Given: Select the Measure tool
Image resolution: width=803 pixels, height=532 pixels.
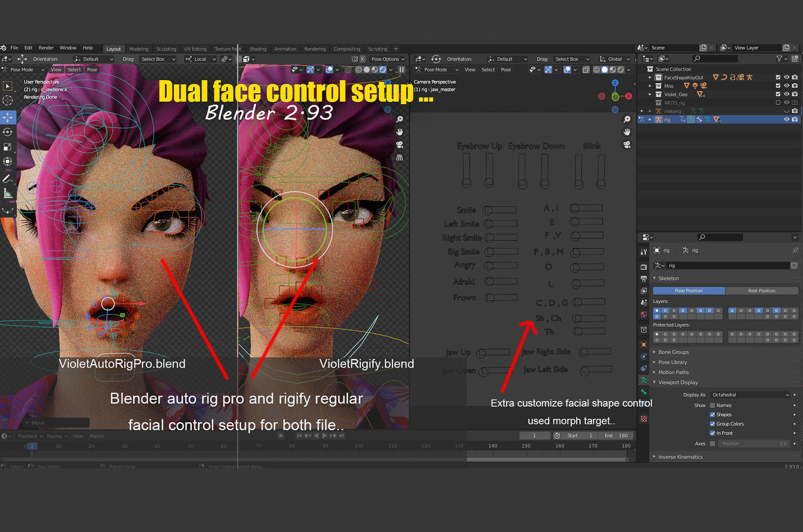Looking at the screenshot, I should pyautogui.click(x=8, y=194).
